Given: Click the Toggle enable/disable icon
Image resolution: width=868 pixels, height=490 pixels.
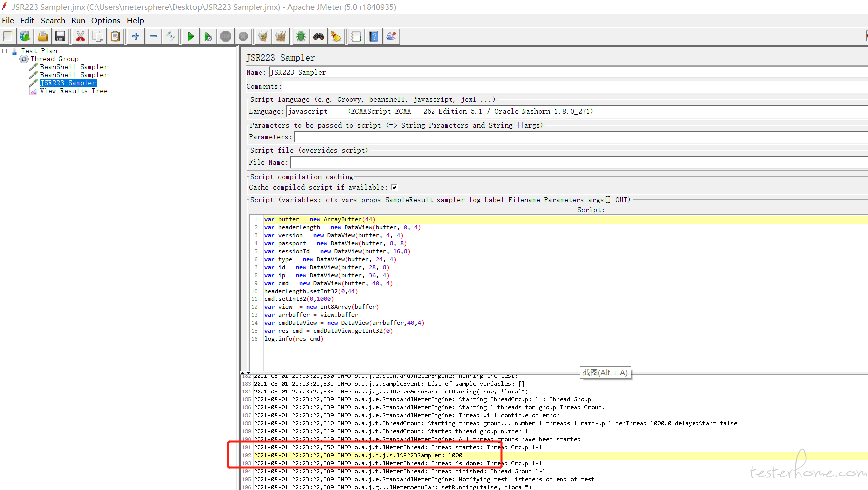Looking at the screenshot, I should (171, 36).
